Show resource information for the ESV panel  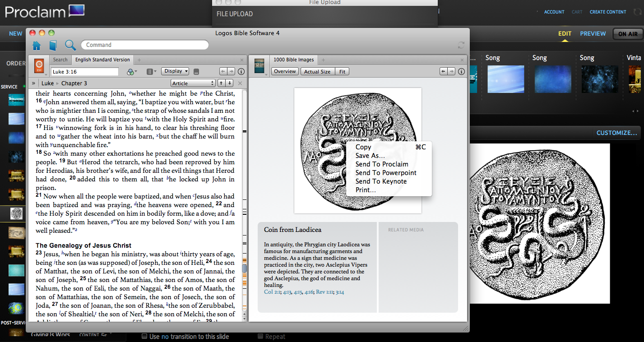[x=241, y=71]
